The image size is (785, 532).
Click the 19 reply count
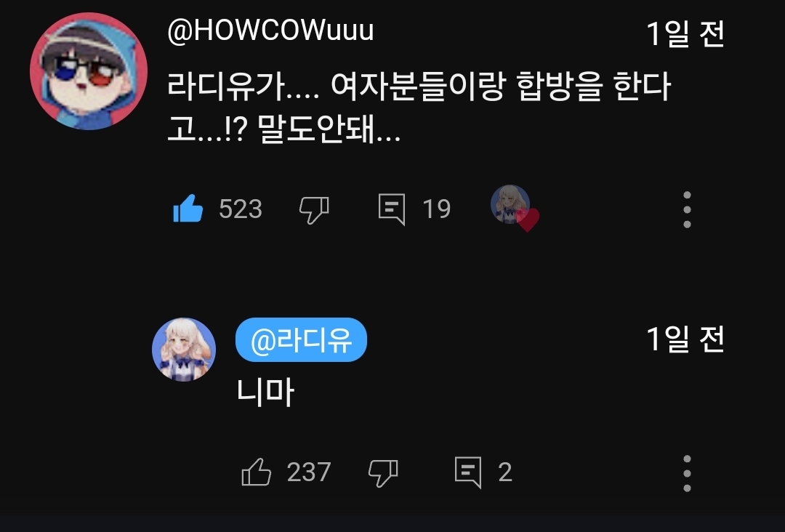tap(437, 209)
